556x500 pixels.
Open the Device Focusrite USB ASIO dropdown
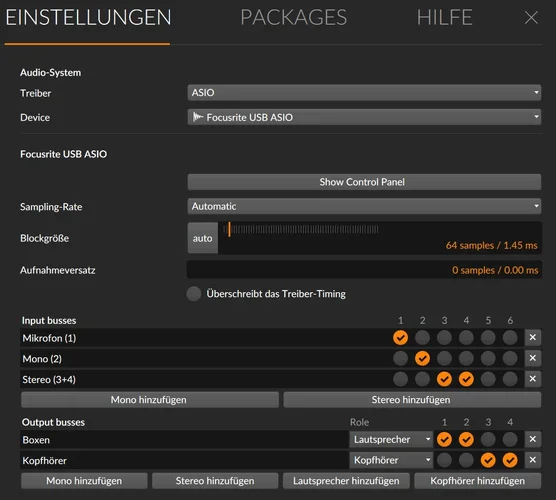point(364,117)
